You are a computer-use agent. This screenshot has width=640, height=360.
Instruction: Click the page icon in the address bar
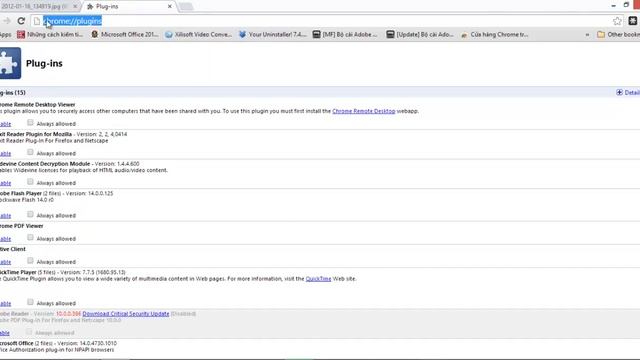click(x=37, y=21)
